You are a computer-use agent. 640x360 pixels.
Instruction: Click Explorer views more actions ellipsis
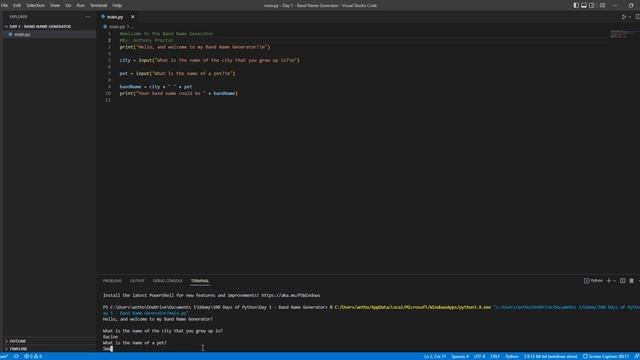pos(88,17)
